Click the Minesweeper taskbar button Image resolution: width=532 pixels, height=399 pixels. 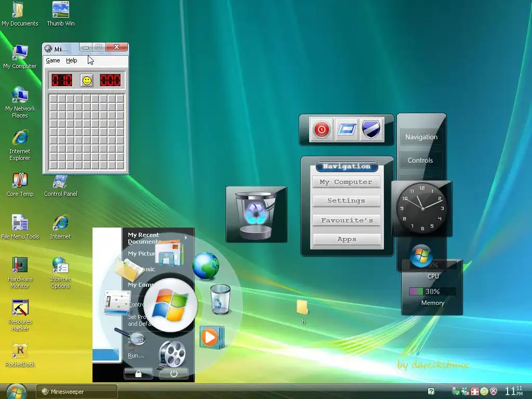point(77,392)
